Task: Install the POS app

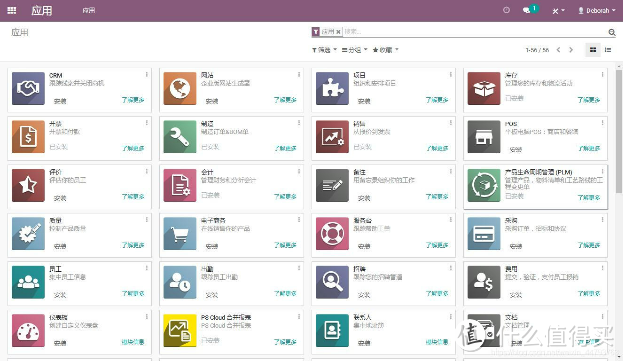Action: [x=515, y=150]
